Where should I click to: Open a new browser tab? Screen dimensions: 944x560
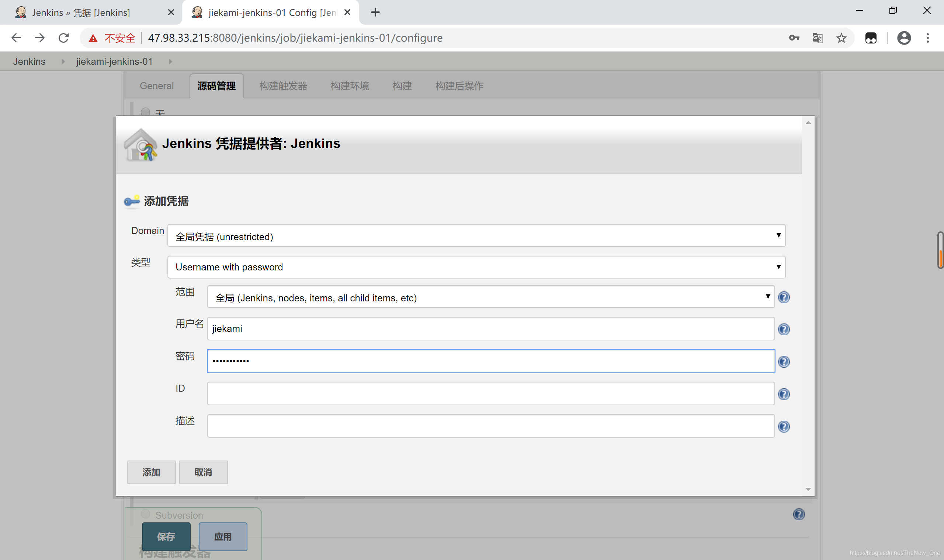pyautogui.click(x=375, y=13)
